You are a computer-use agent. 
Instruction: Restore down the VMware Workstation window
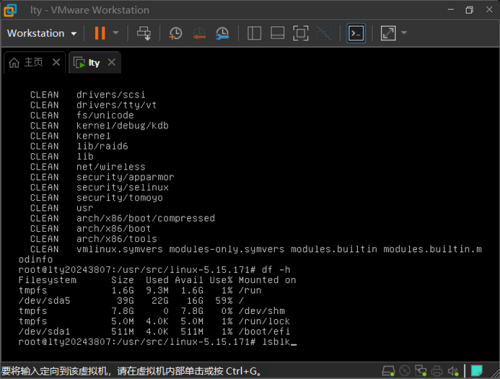click(469, 10)
